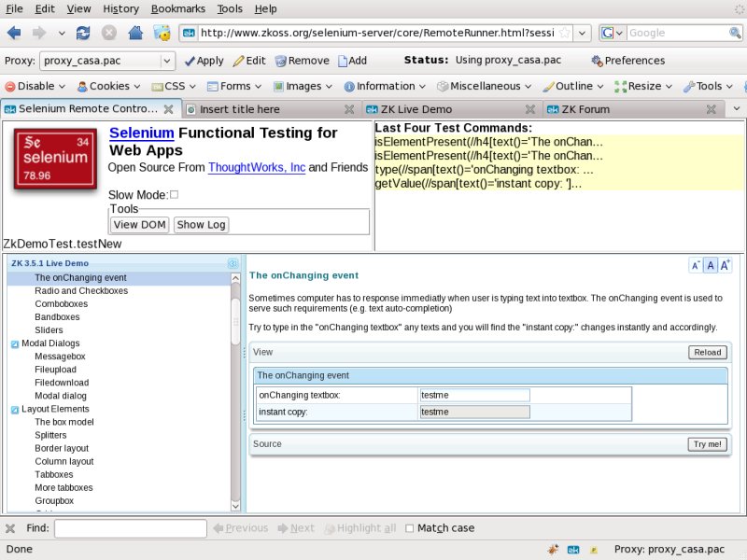Open the Outline toolbar dropdown
Viewport: 747px width, 560px height.
pyautogui.click(x=573, y=86)
